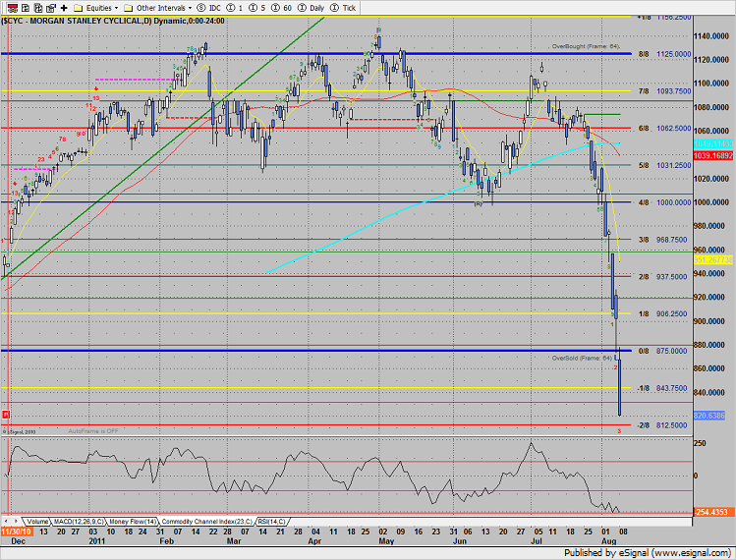Click the 8/8 1125.0000 Murrey level label
The image size is (736, 560).
click(x=664, y=54)
